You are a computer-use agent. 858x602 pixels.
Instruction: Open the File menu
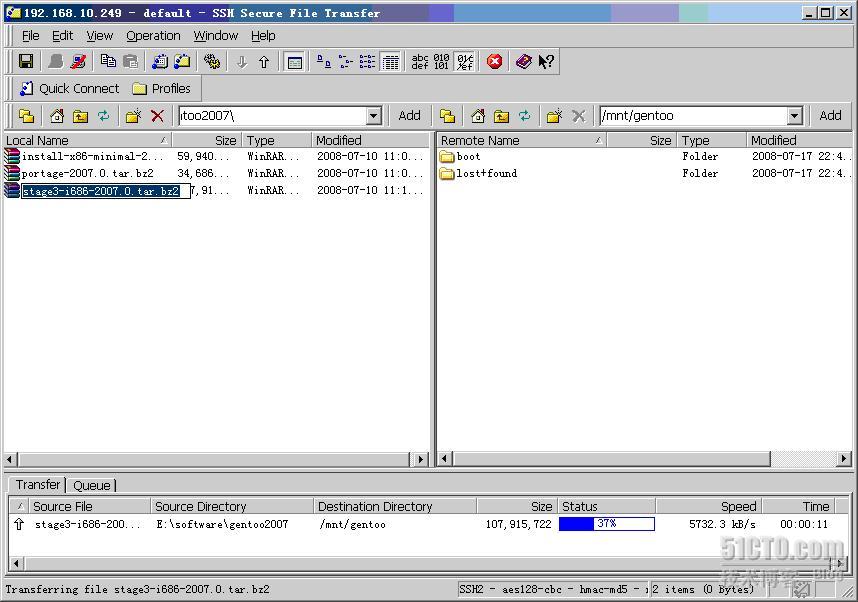coord(30,36)
